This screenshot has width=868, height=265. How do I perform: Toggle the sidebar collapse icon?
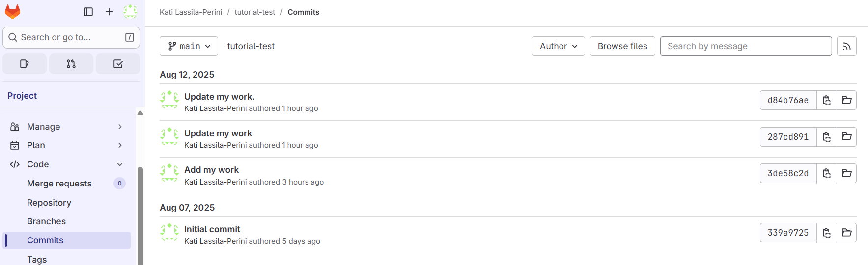88,12
